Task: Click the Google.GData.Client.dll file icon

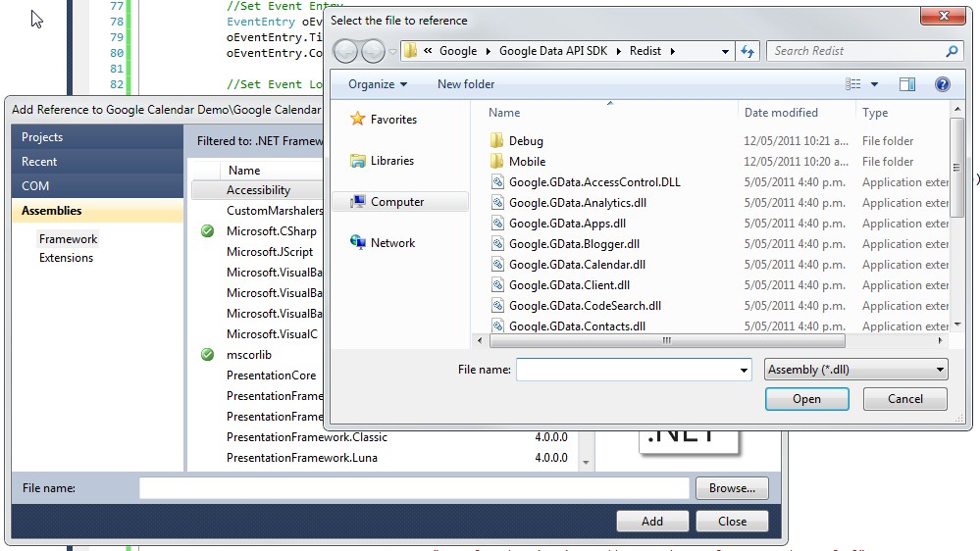Action: [497, 285]
